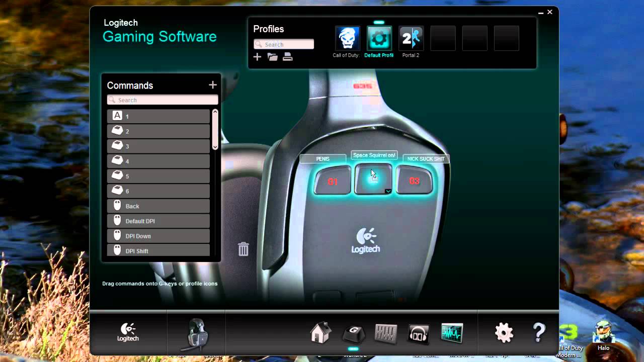This screenshot has width=644, height=362.
Task: Create a new profile with plus icon
Action: (x=257, y=57)
